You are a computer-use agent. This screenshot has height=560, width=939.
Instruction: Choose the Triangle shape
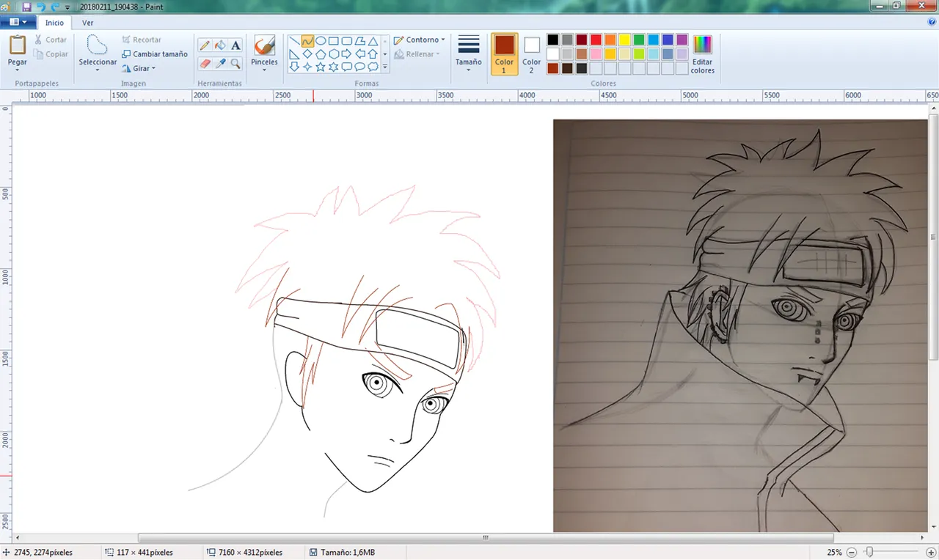pos(373,41)
